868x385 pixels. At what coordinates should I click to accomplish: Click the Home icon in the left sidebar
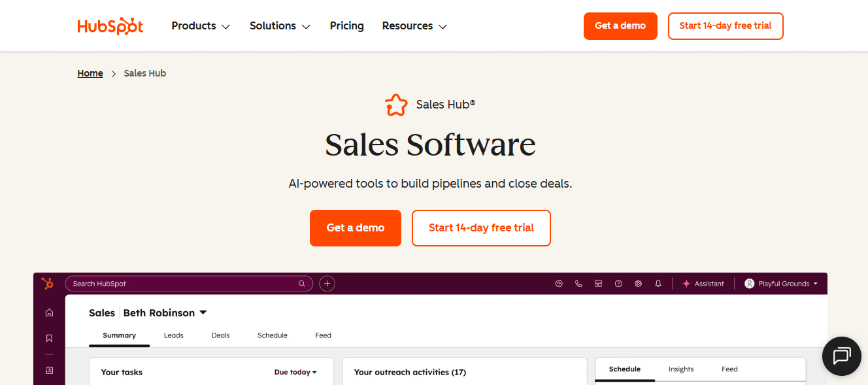(49, 312)
